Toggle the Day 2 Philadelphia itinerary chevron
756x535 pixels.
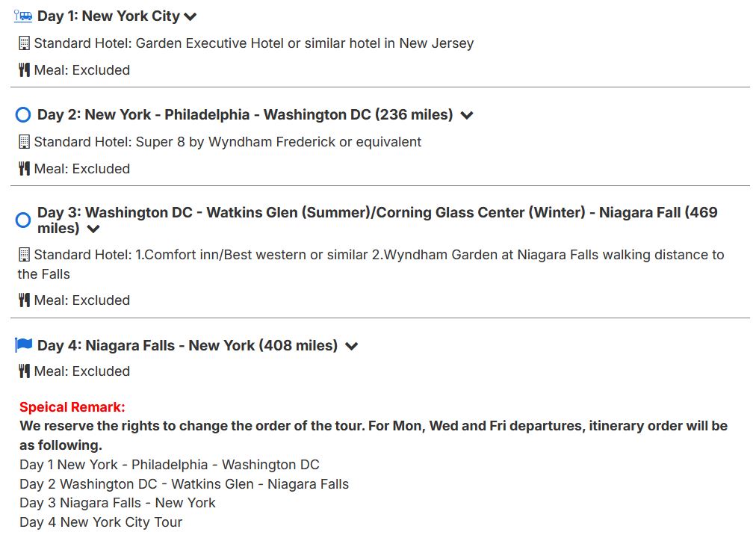pos(467,115)
